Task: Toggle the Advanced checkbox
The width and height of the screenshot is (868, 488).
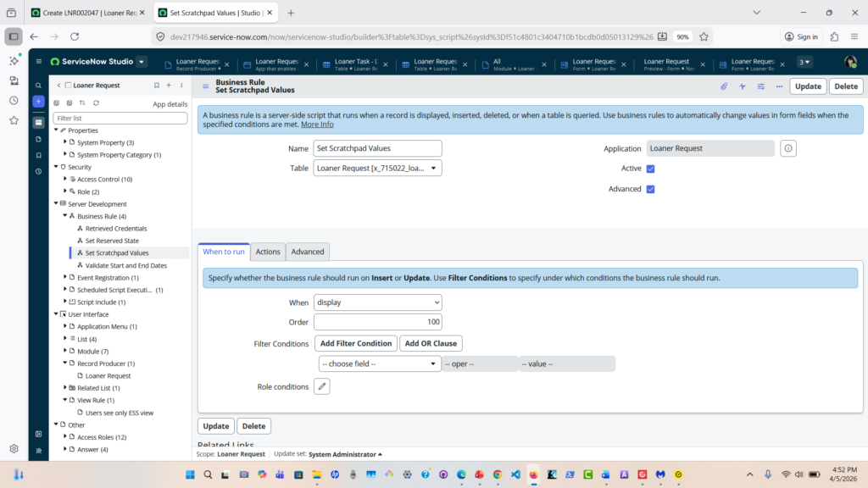Action: (x=650, y=189)
